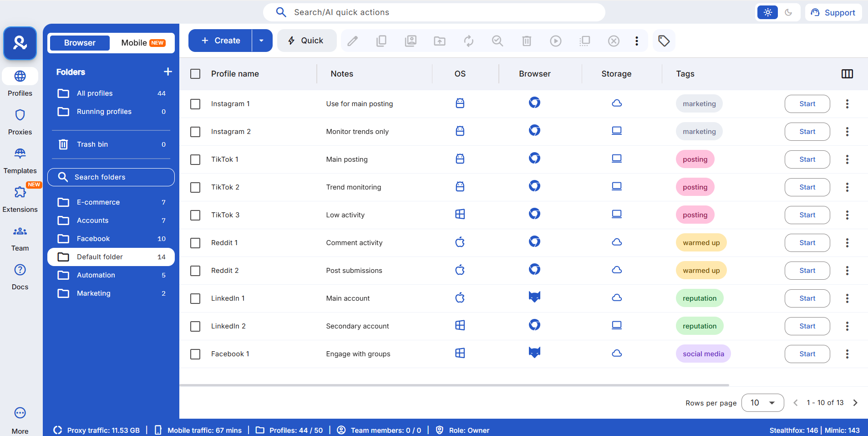
Task: Switch to dark mode moon icon
Action: tap(788, 12)
